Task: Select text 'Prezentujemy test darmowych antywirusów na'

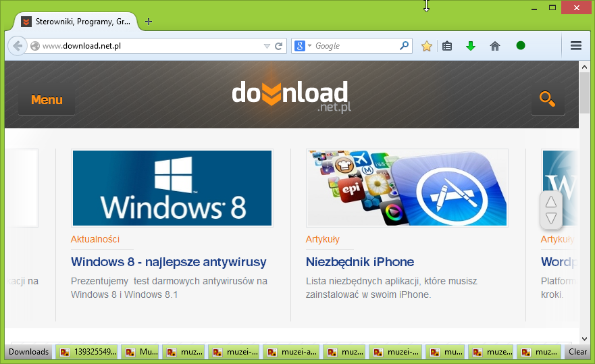Action: [x=169, y=281]
